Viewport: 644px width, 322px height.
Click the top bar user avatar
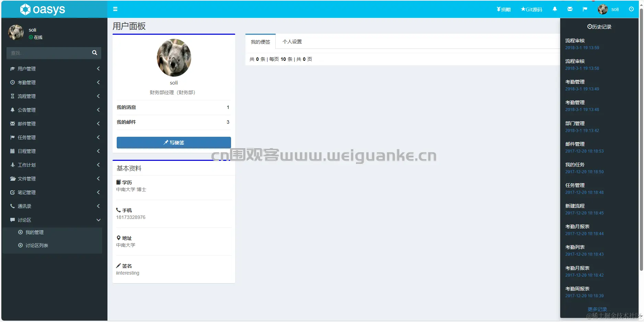(602, 9)
